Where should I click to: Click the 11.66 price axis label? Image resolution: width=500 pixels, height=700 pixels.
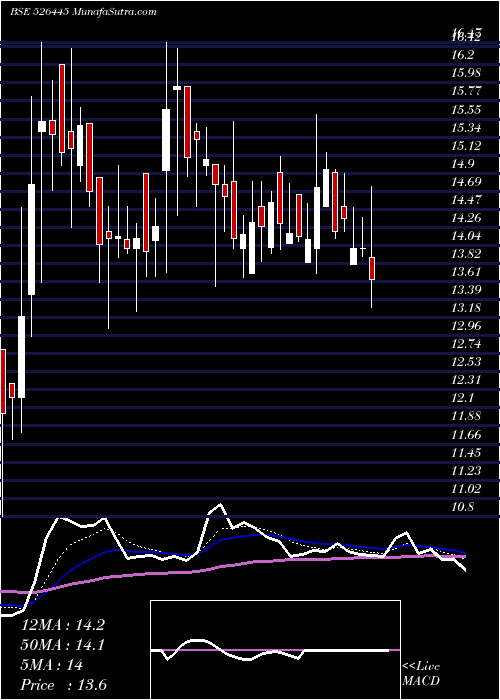(x=466, y=434)
